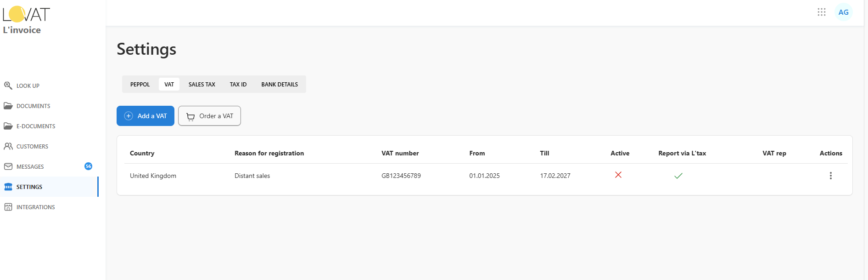868x280 pixels.
Task: Click the Add a VAT button
Action: (x=146, y=116)
